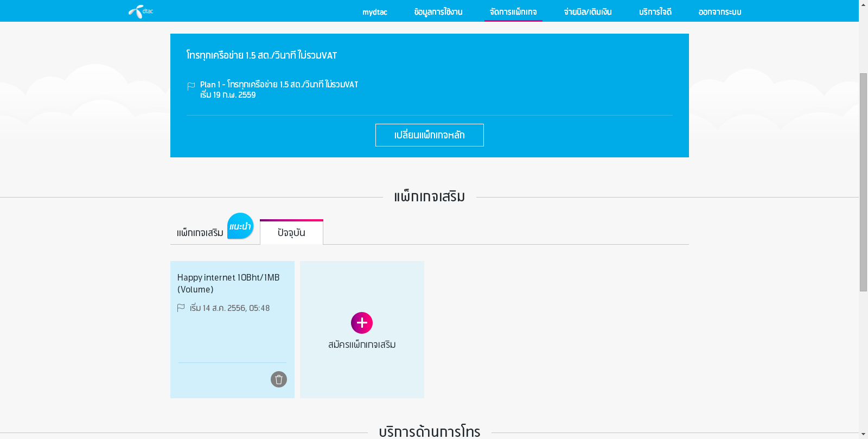Image resolution: width=868 pixels, height=439 pixels.
Task: Click the scrollbar down arrow
Action: (x=863, y=435)
